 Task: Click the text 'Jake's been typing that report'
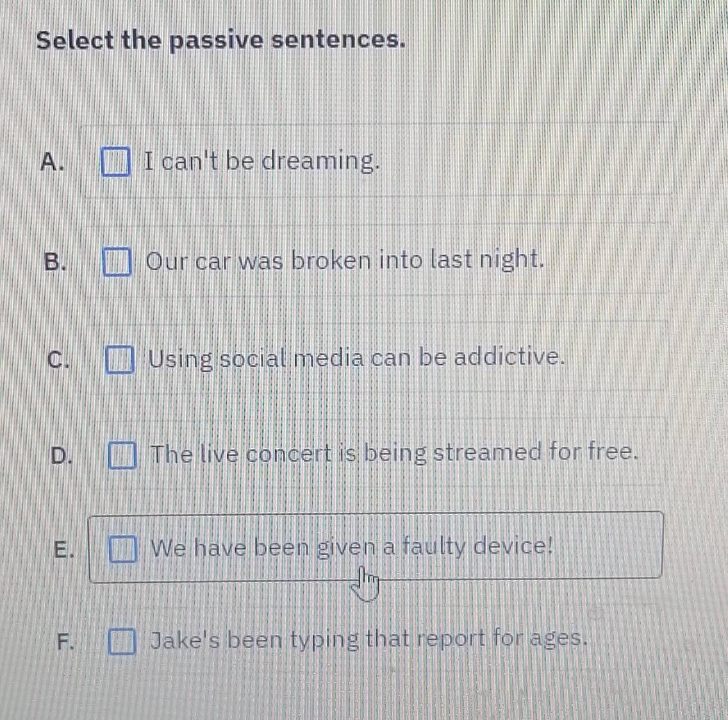368,639
